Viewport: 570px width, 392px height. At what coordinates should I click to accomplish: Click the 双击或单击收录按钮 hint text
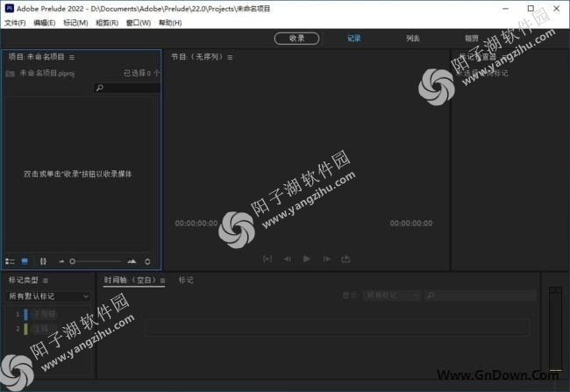point(77,175)
